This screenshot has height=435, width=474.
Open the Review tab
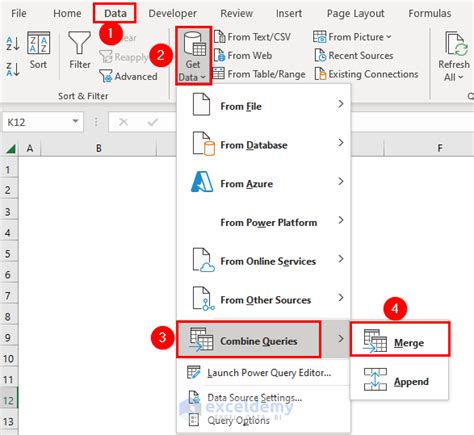click(x=236, y=13)
